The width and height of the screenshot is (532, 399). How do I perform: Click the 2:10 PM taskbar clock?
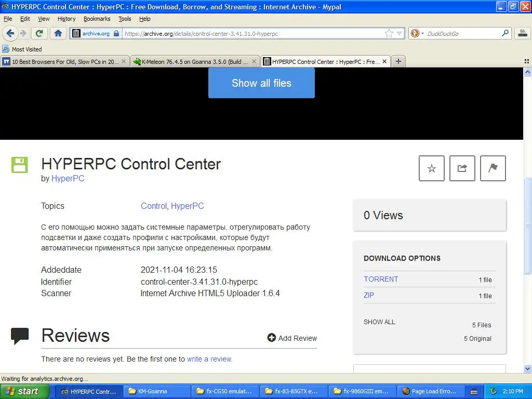(513, 391)
